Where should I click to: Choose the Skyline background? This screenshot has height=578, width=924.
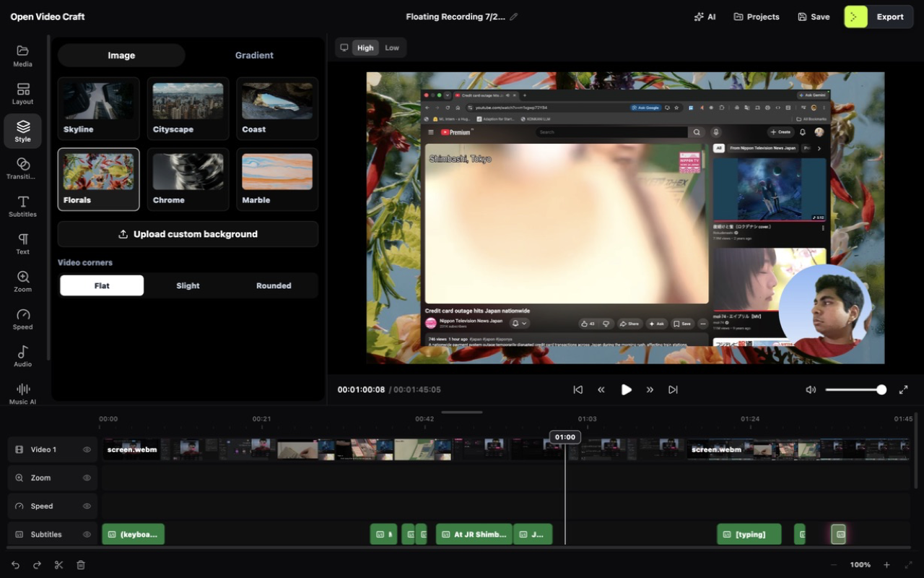(x=98, y=108)
